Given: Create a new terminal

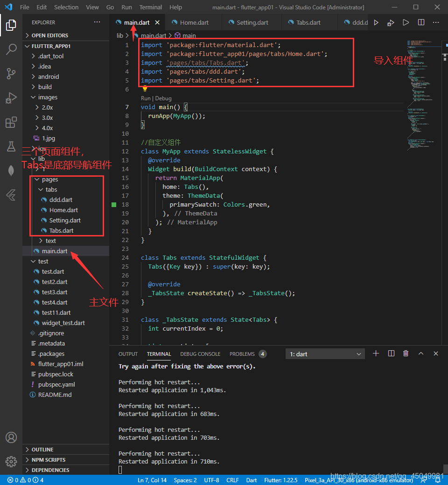Looking at the screenshot, I should 376,353.
